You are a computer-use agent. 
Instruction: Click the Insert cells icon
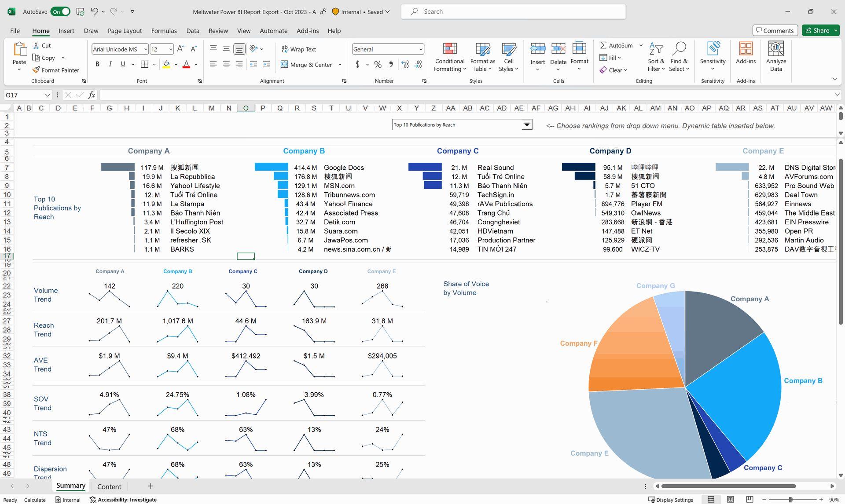[537, 48]
